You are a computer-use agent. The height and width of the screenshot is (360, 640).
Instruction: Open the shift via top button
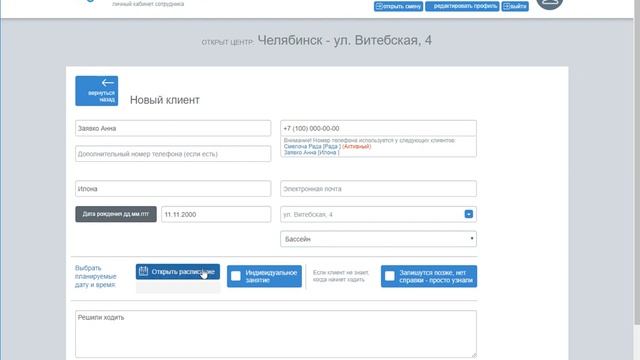tap(398, 6)
